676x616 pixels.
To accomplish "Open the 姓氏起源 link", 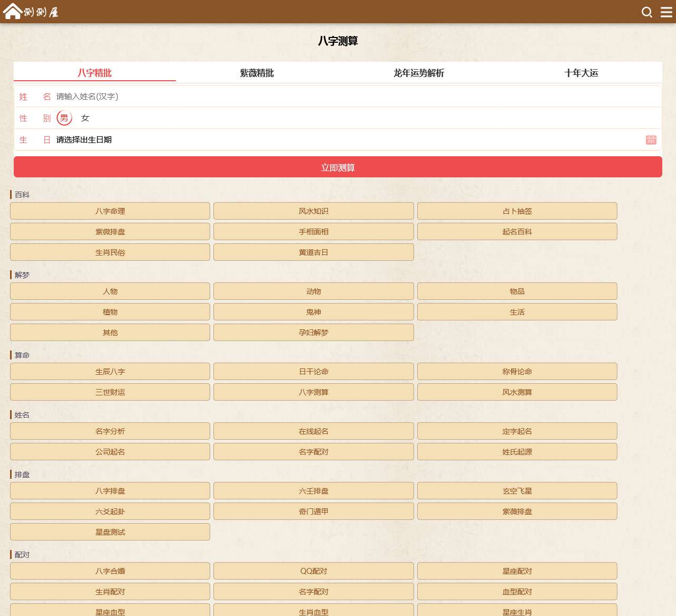I will [x=517, y=452].
